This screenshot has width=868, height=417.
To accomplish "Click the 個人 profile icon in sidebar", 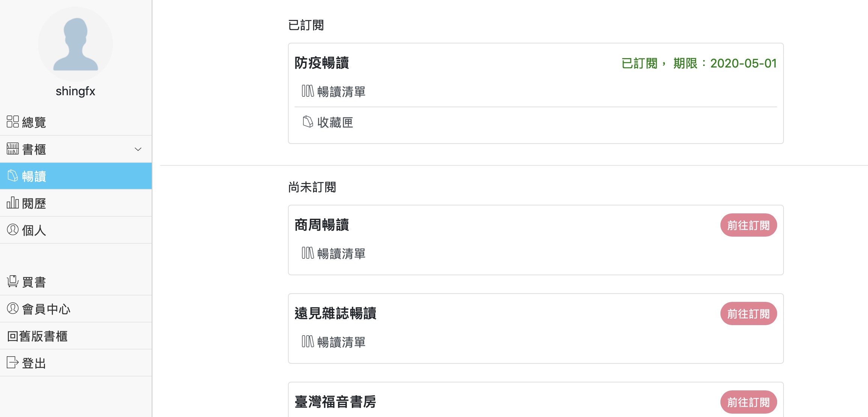I will point(13,229).
